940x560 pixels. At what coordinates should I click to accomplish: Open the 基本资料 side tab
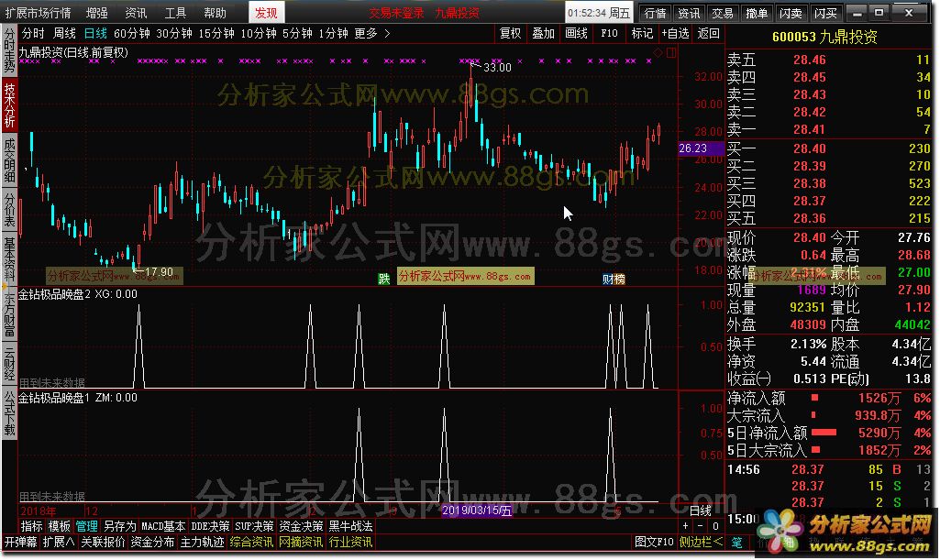9,259
